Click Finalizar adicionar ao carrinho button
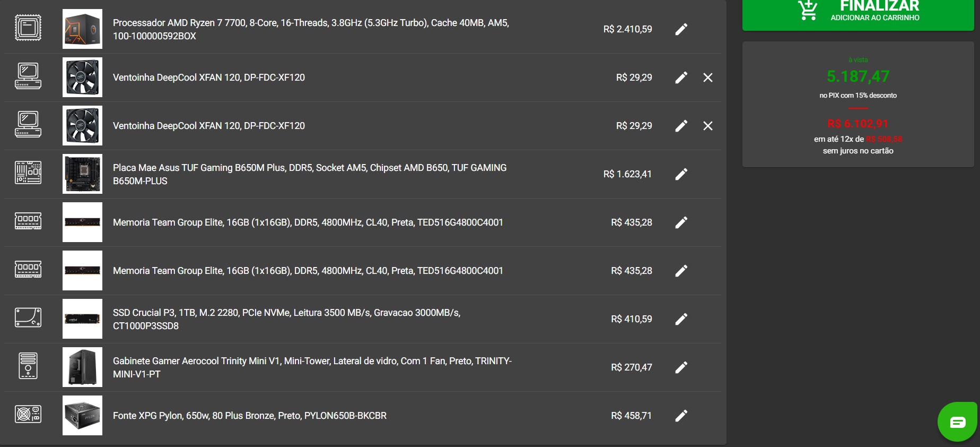This screenshot has height=447, width=980. 858,13
